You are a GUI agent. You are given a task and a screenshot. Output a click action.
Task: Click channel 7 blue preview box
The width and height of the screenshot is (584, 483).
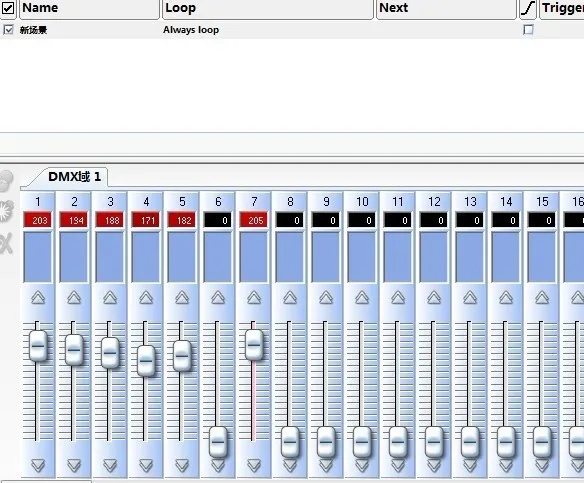click(254, 257)
